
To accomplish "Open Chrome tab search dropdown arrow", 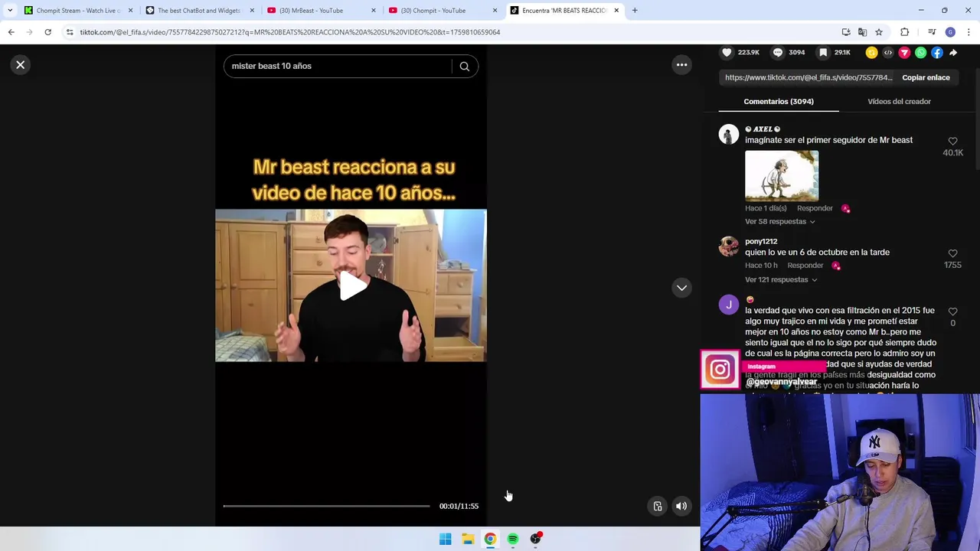I will point(10,11).
